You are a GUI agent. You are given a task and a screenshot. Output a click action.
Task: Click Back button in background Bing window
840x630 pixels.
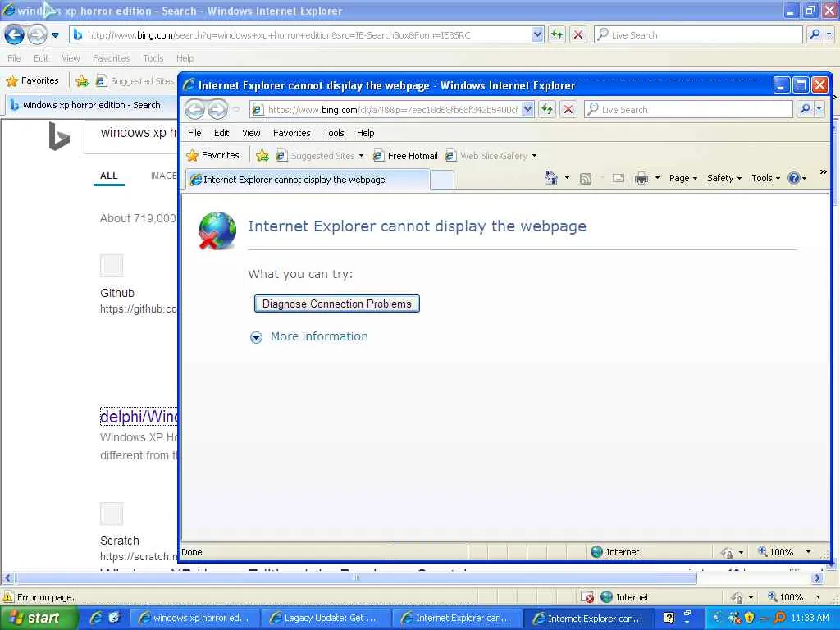pyautogui.click(x=15, y=34)
